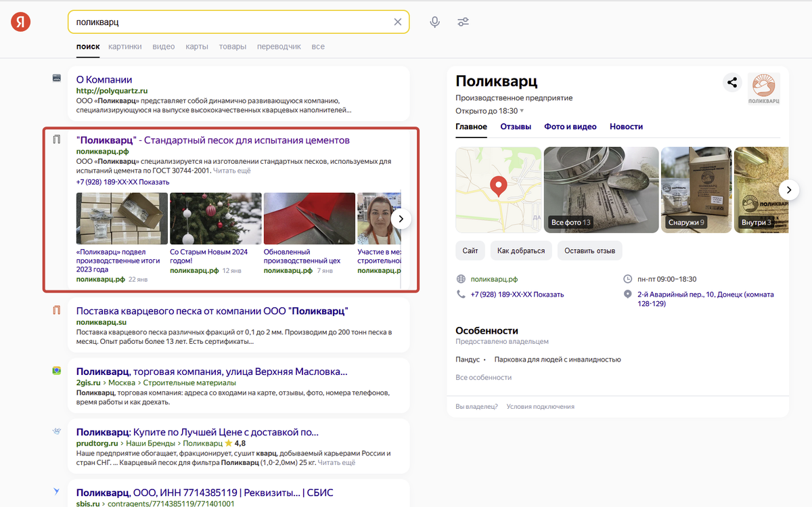Open the 'все' tab
Screen dimensions: 812x507
click(318, 47)
